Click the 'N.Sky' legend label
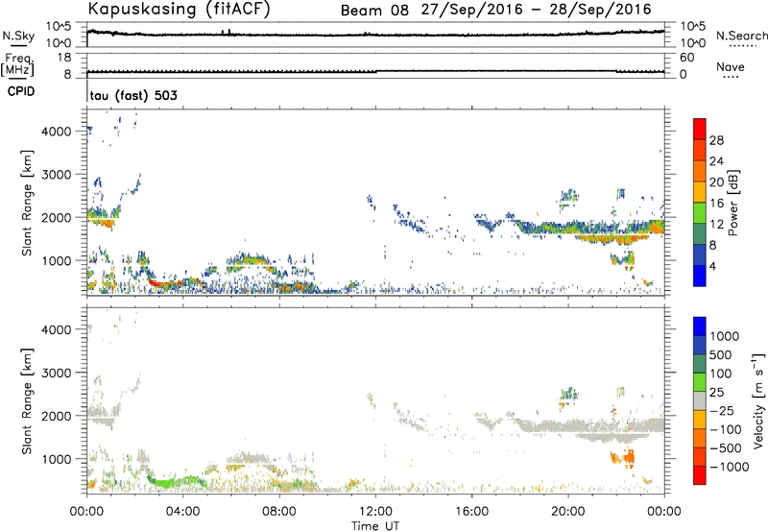Viewport: 768px width, 532px height. [18, 36]
